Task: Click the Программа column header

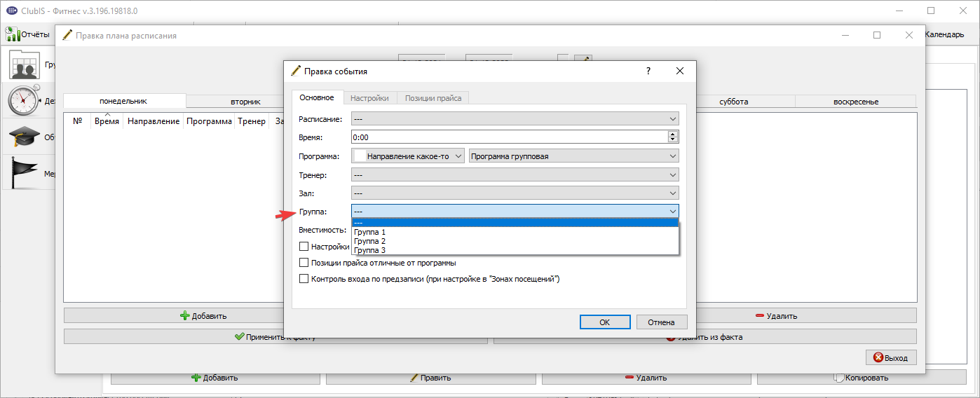Action: [x=209, y=121]
